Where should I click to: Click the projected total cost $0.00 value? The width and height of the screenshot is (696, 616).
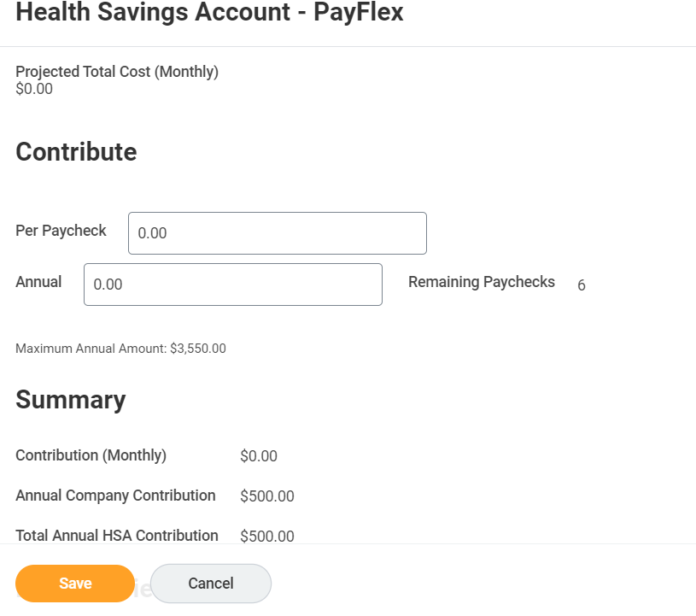pos(34,89)
